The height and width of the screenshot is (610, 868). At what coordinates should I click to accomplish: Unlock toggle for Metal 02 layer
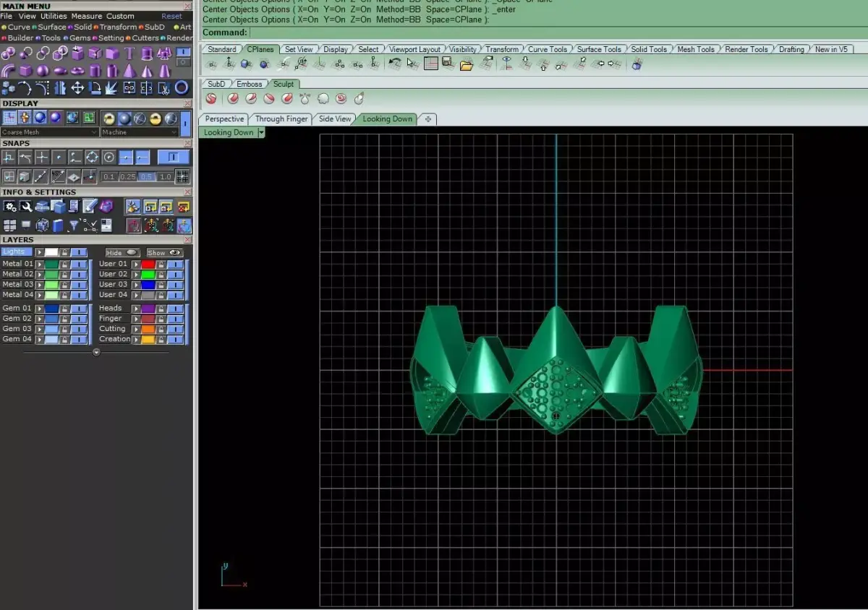[x=64, y=275]
